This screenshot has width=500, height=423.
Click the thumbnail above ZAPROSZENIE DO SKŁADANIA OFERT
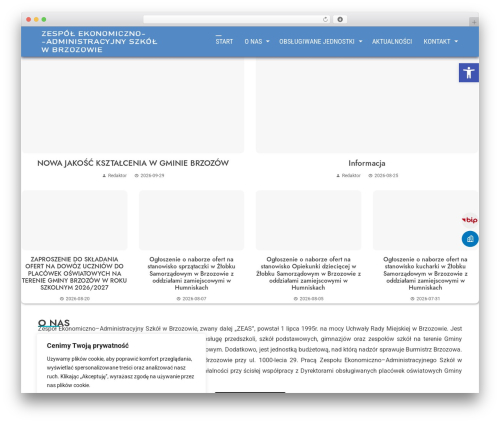(x=75, y=220)
